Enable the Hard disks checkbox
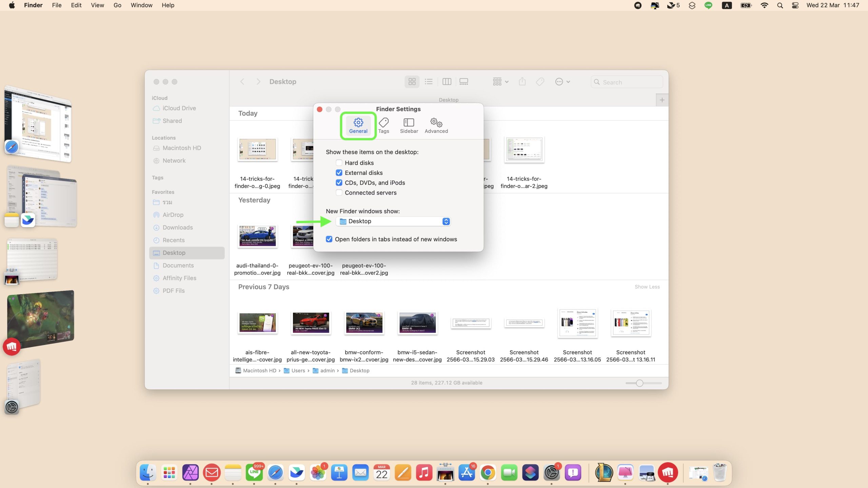 (339, 163)
